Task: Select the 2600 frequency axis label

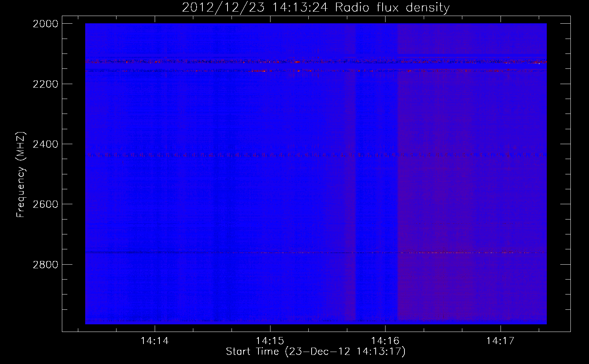Action: click(x=46, y=204)
